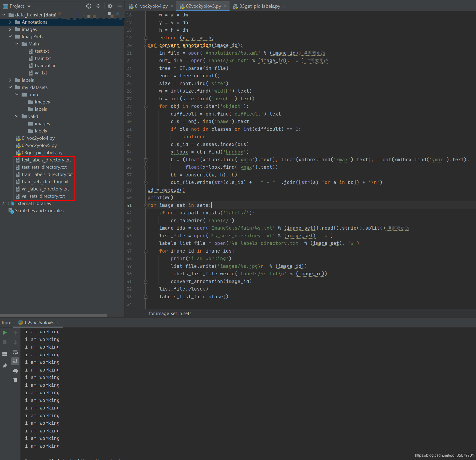Click the locate current file target icon
476x460 pixels.
click(x=89, y=6)
